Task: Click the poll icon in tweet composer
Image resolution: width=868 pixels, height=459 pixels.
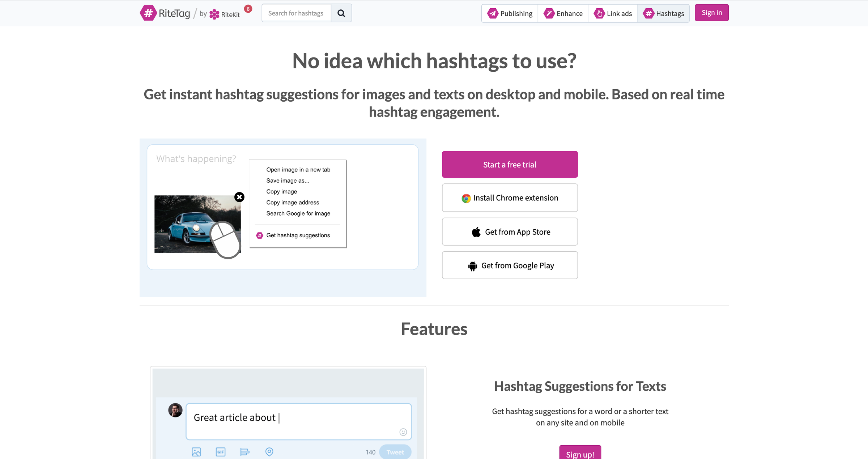Action: 245,452
